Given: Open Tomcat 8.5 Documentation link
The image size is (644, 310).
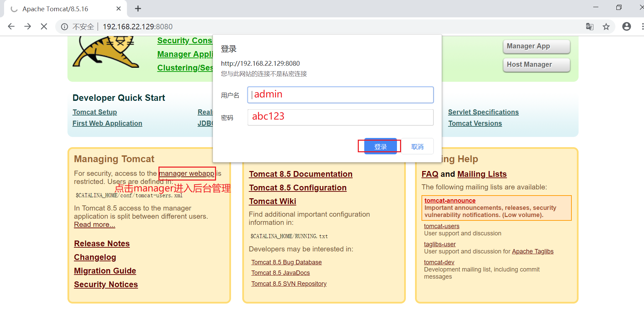Looking at the screenshot, I should 301,174.
